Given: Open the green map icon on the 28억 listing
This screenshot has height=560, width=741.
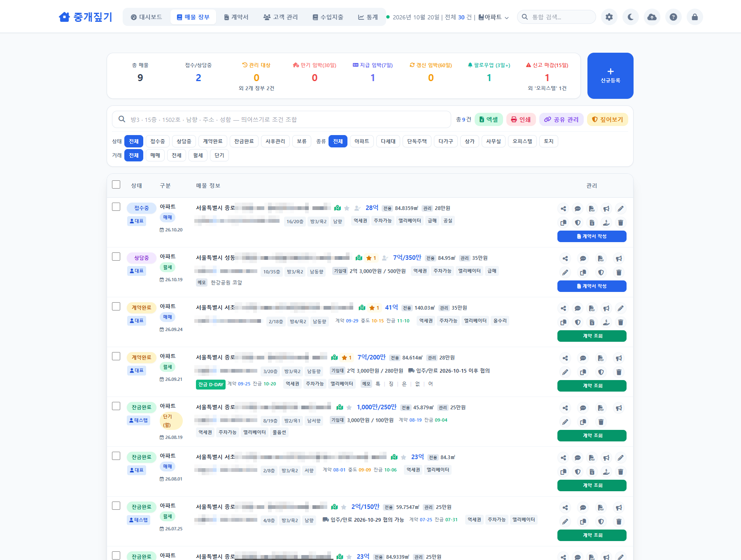Looking at the screenshot, I should [338, 208].
